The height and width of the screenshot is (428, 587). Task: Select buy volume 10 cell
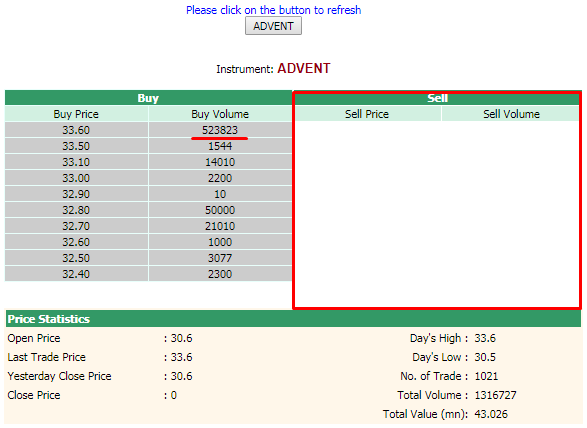[220, 194]
